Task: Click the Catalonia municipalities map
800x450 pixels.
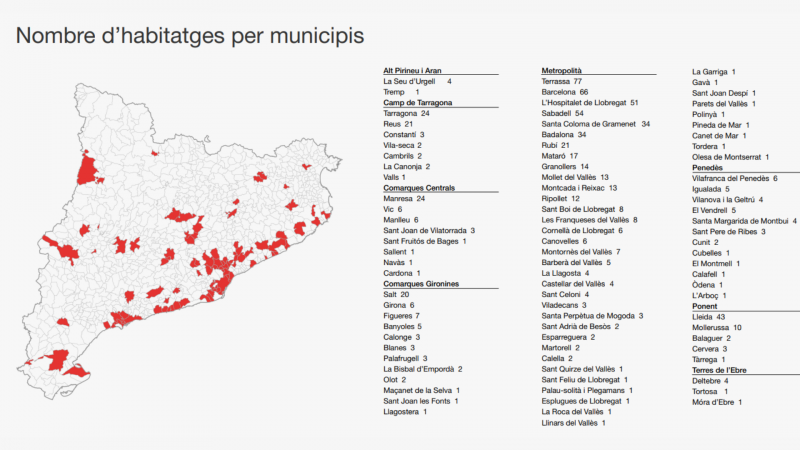Action: point(179,241)
